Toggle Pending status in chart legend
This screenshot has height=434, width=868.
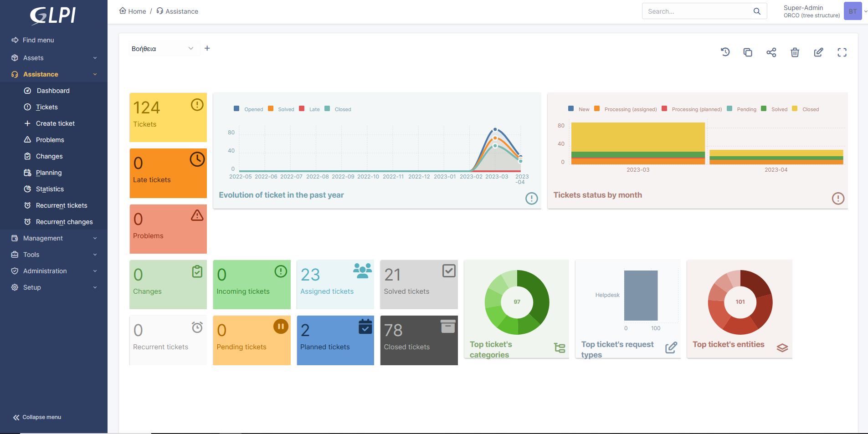point(742,109)
